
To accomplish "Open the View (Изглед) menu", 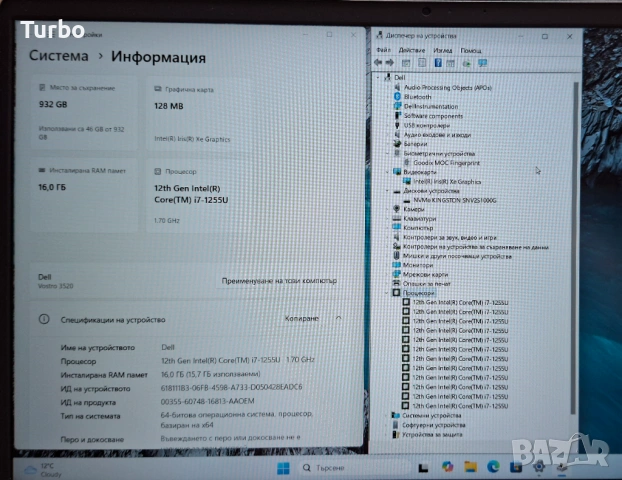I will [443, 50].
